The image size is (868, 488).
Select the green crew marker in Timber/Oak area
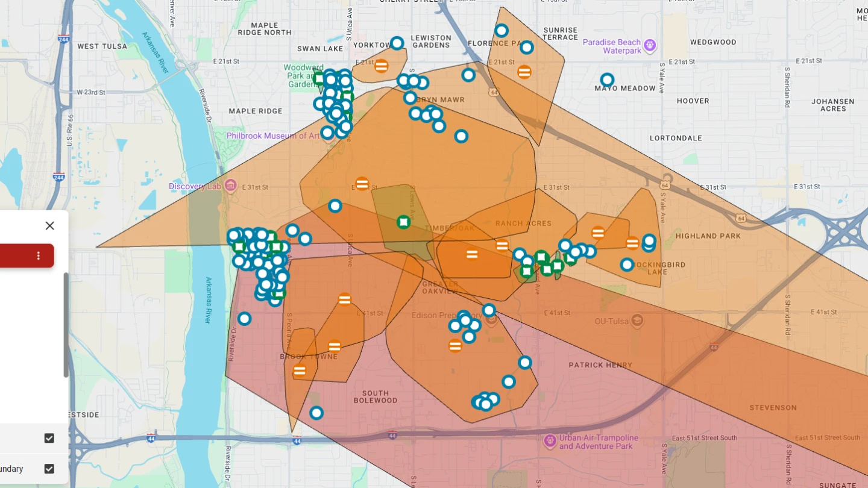pos(403,222)
